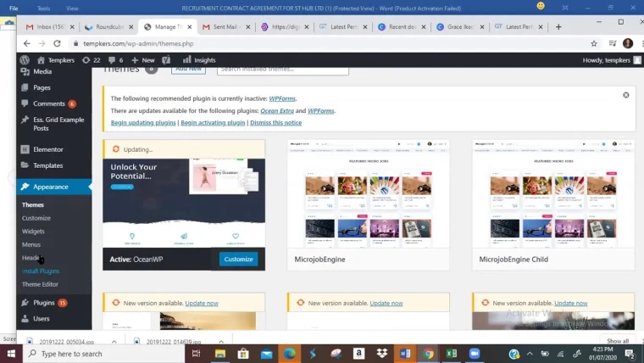The width and height of the screenshot is (644, 363).
Task: Open Insights in the admin bar
Action: click(x=199, y=60)
